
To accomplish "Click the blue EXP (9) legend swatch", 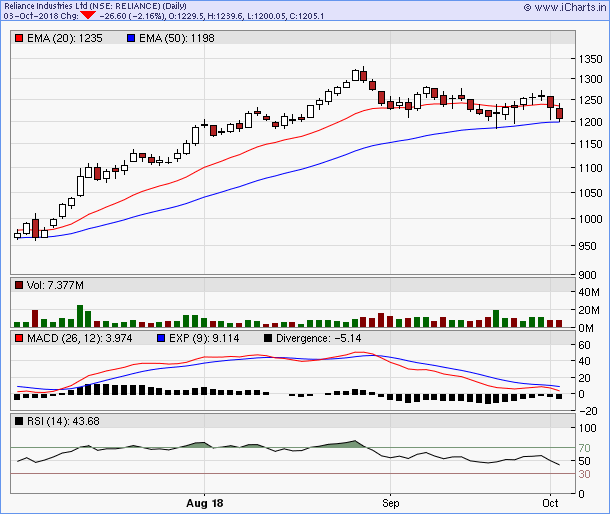I will (x=161, y=338).
